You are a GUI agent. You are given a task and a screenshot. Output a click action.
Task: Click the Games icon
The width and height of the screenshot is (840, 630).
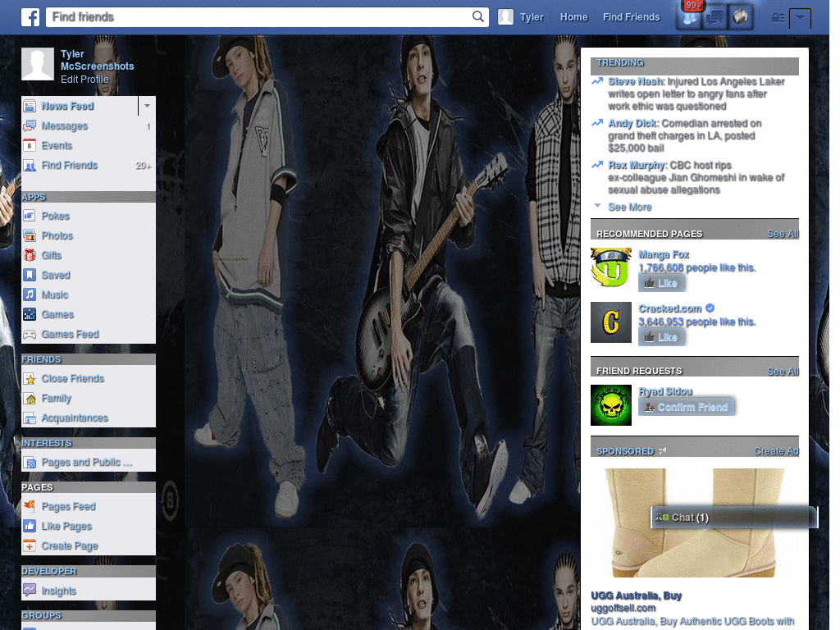click(x=30, y=314)
